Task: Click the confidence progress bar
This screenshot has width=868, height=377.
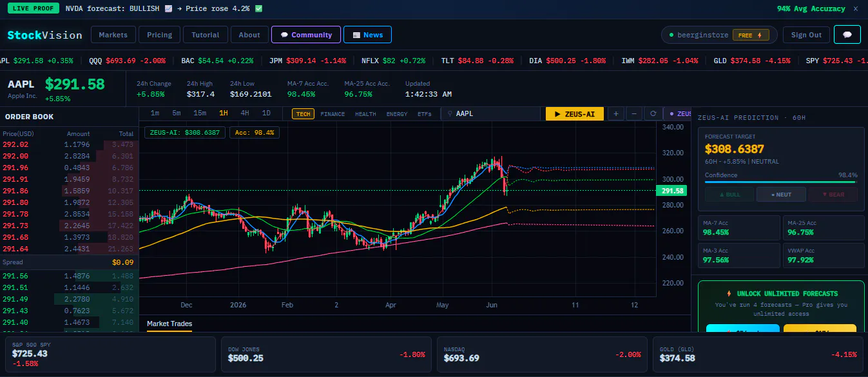Action: click(781, 182)
